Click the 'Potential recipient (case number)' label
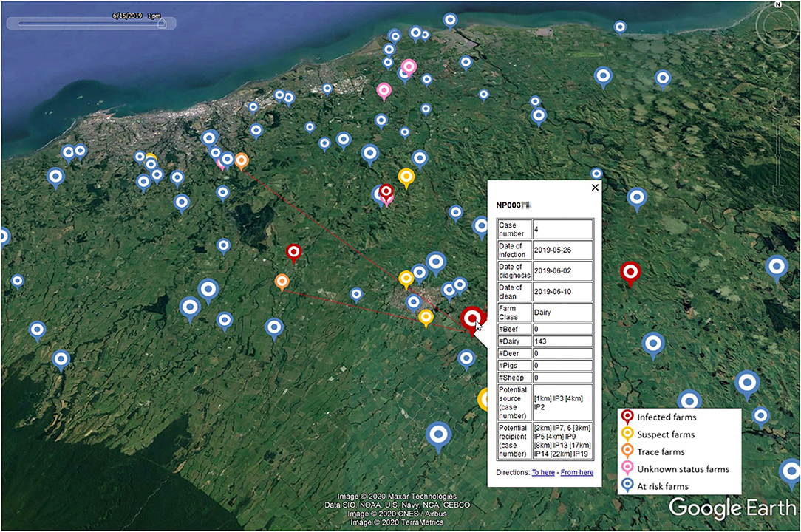801x532 pixels. 514,440
